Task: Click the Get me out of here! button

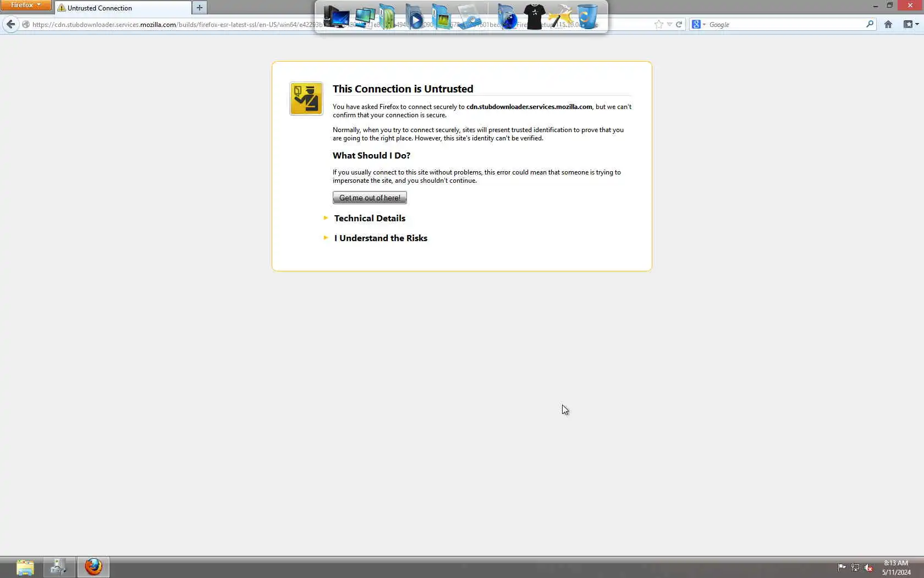Action: coord(370,198)
